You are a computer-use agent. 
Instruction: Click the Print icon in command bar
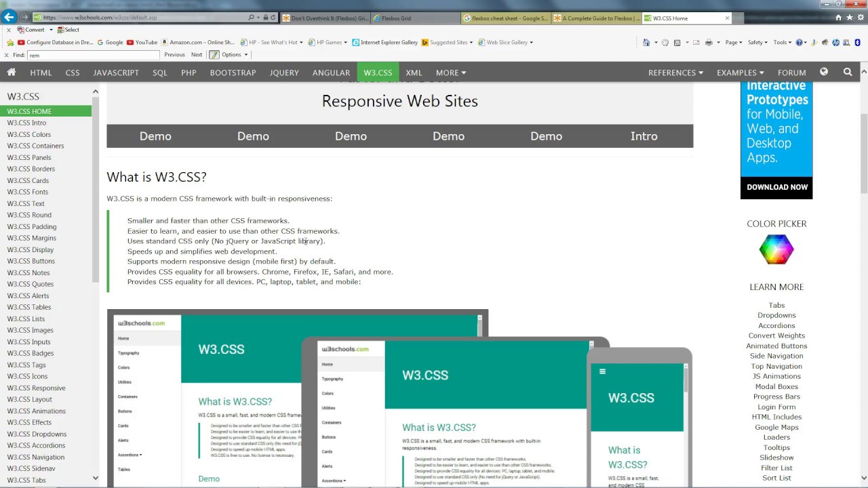[709, 43]
